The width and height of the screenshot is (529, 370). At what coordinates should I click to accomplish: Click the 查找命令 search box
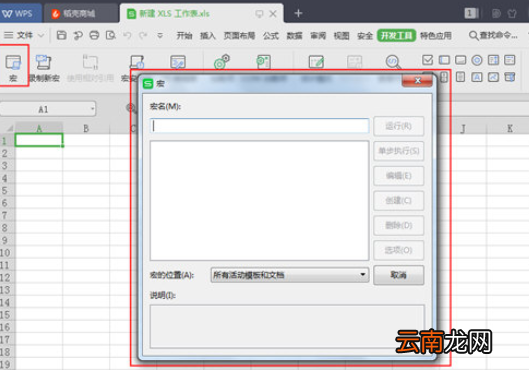493,35
